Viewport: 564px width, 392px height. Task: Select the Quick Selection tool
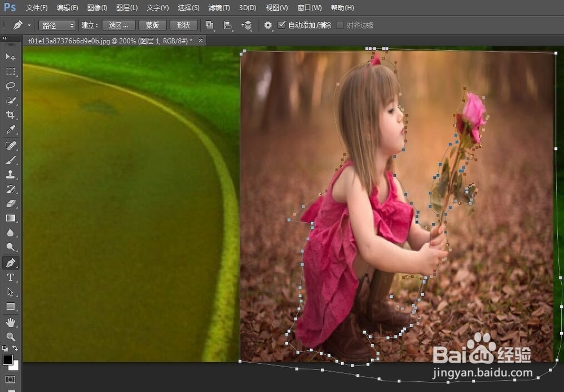click(10, 100)
